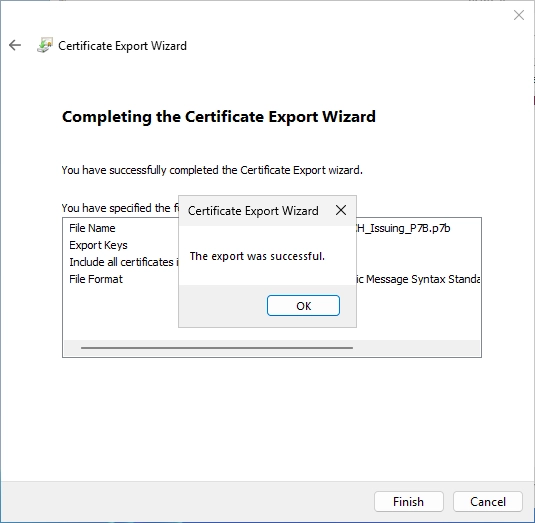This screenshot has width=535, height=523.
Task: Click the empty scrollbar track right of the thumb
Action: click(416, 348)
